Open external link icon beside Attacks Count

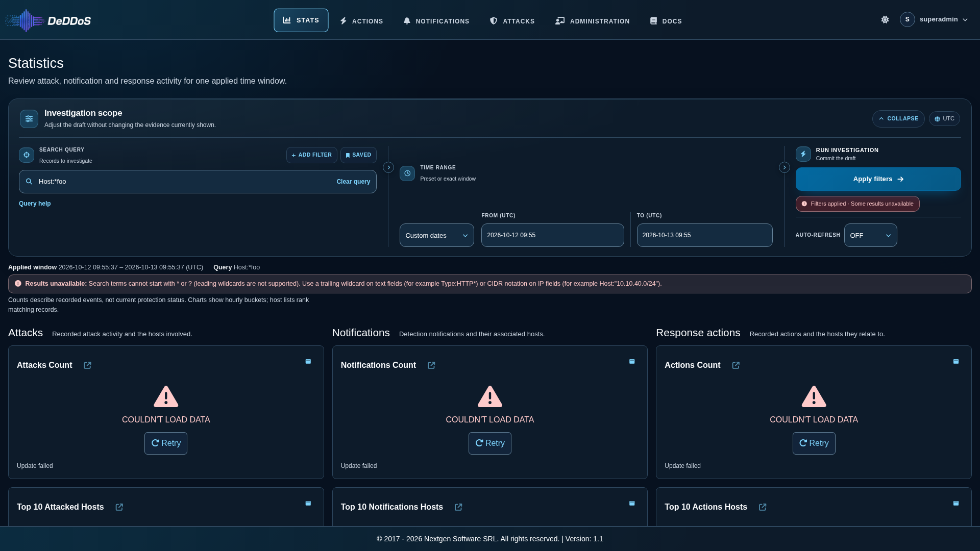[87, 365]
